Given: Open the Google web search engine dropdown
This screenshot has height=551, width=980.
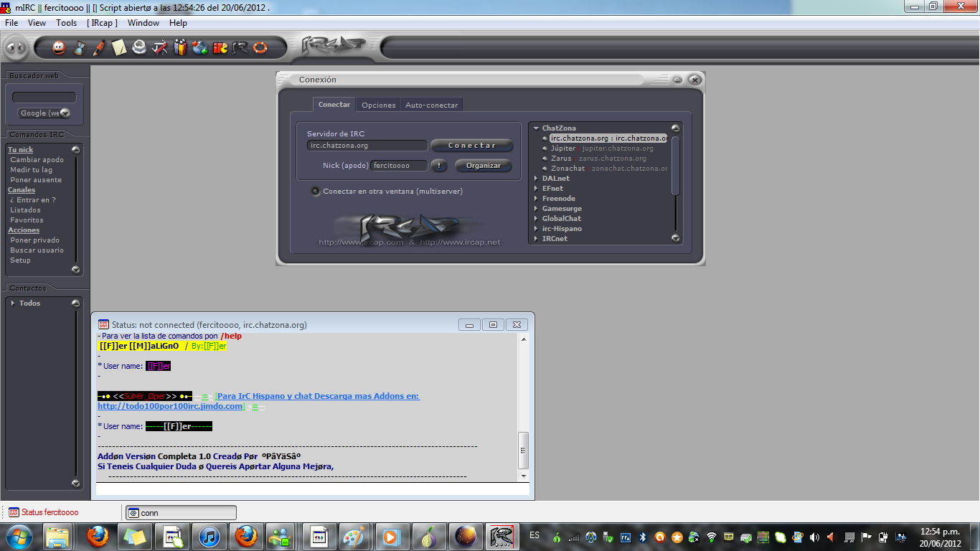Looking at the screenshot, I should [x=65, y=113].
